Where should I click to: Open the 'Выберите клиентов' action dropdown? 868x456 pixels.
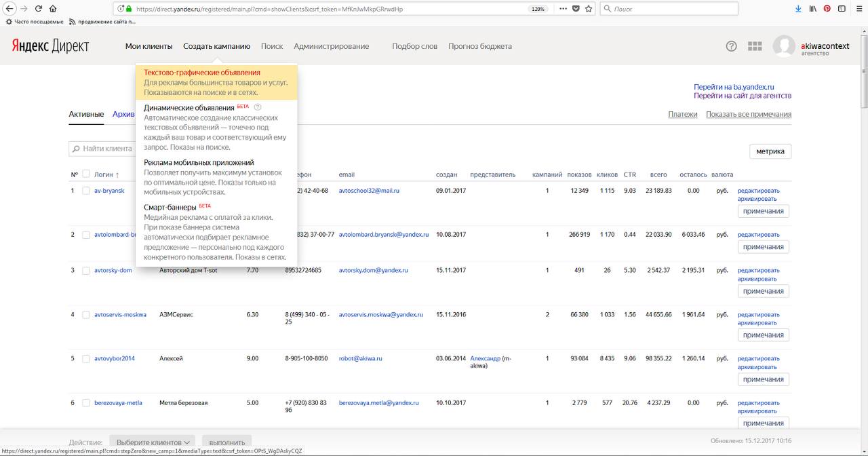[x=152, y=442]
